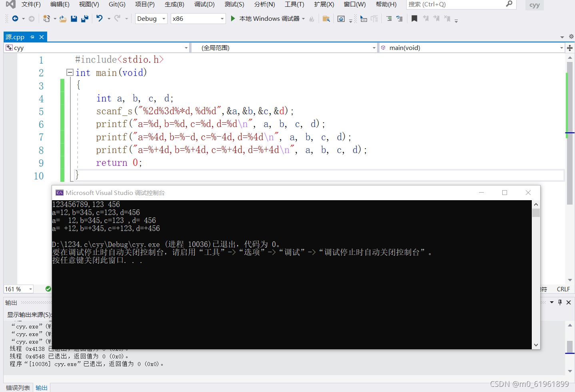Close the Output panel
Image resolution: width=575 pixels, height=392 pixels.
pos(569,302)
